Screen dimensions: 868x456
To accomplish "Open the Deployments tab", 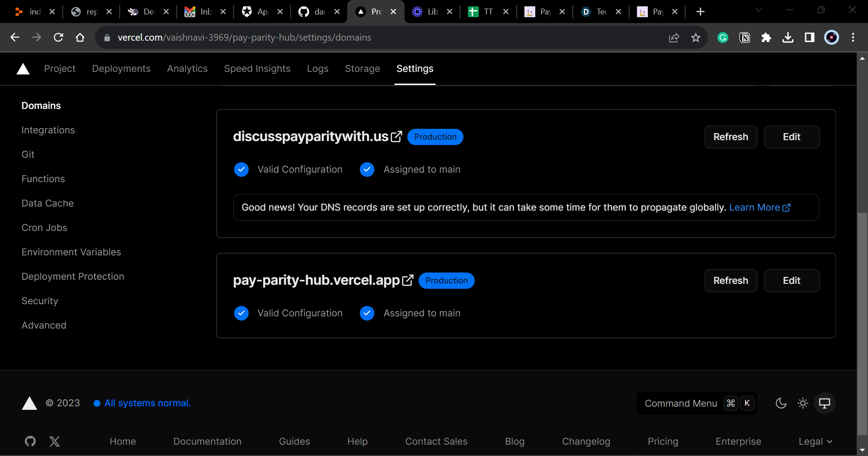I will pyautogui.click(x=121, y=69).
